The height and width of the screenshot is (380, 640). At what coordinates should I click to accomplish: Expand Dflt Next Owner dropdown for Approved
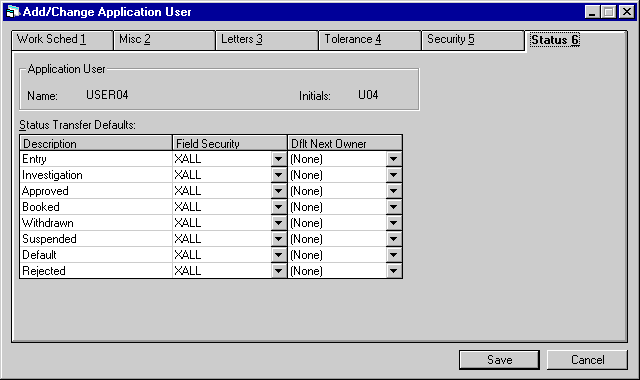(x=394, y=191)
